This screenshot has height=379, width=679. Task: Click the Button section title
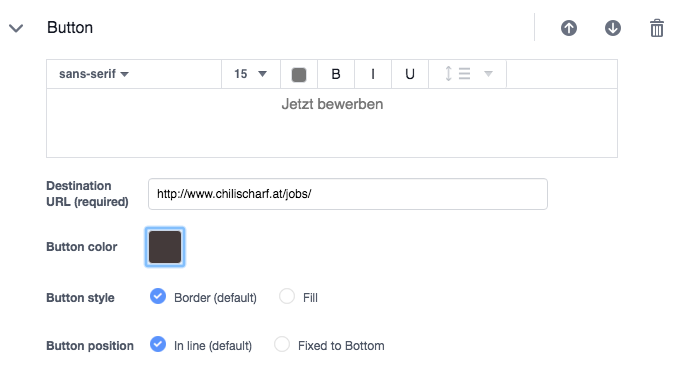point(70,28)
